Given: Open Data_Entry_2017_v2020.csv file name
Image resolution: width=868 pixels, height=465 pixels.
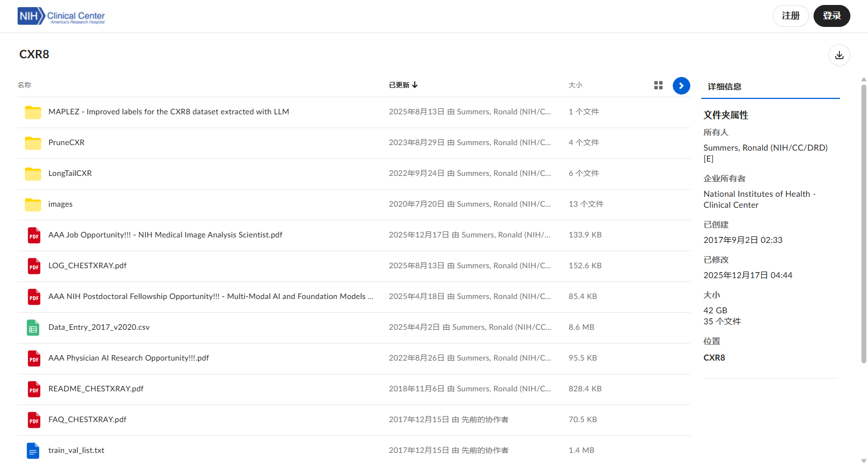Looking at the screenshot, I should click(99, 327).
